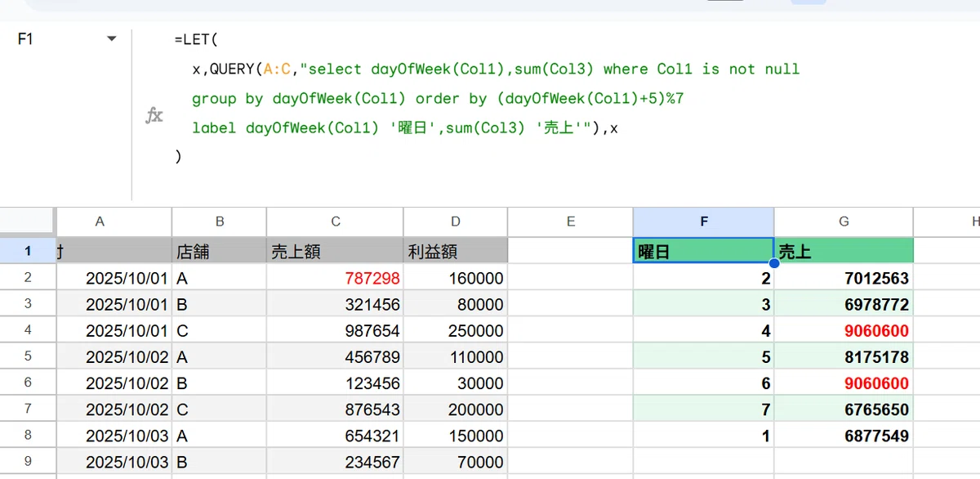This screenshot has width=980, height=479.
Task: Select cell with value 321456
Action: [335, 304]
